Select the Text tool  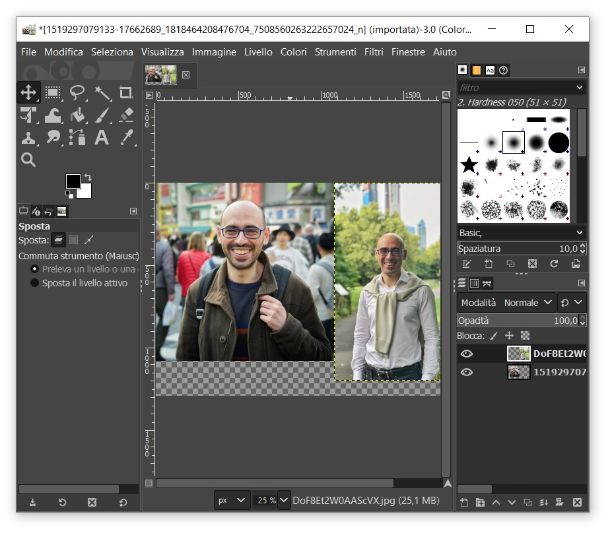[102, 137]
